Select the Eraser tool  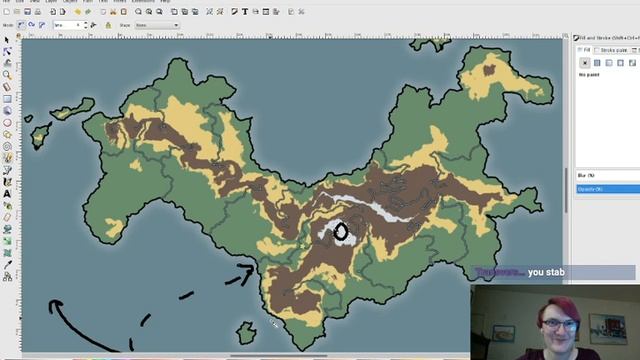7,218
